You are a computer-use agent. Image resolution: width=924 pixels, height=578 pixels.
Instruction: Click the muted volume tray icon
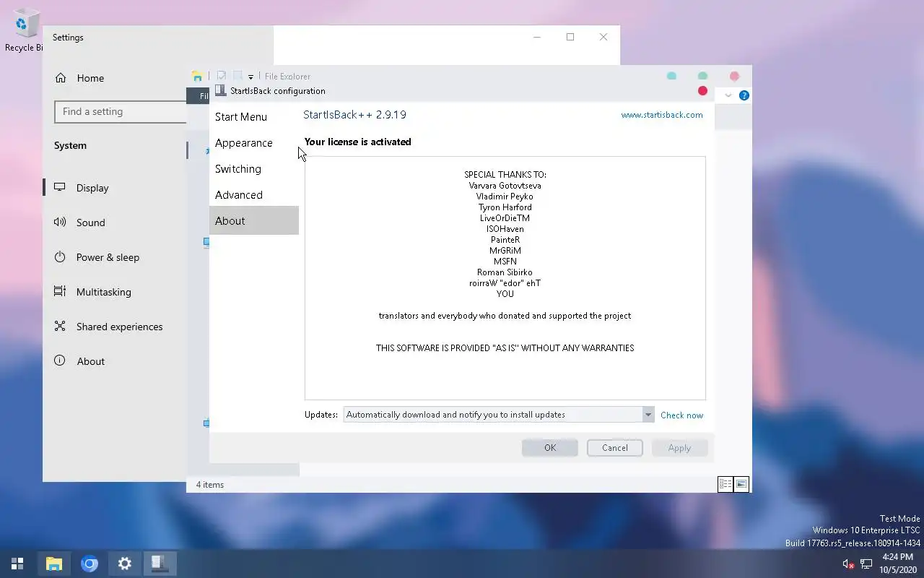click(x=848, y=564)
